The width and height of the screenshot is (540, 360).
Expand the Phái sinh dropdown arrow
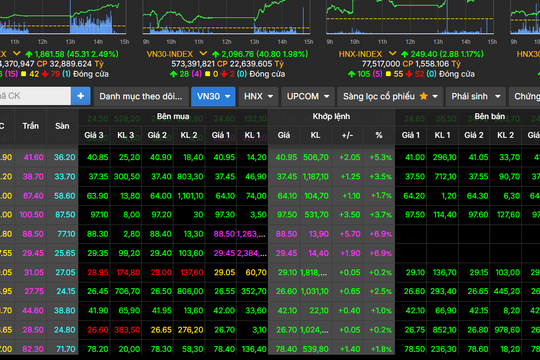tap(498, 97)
